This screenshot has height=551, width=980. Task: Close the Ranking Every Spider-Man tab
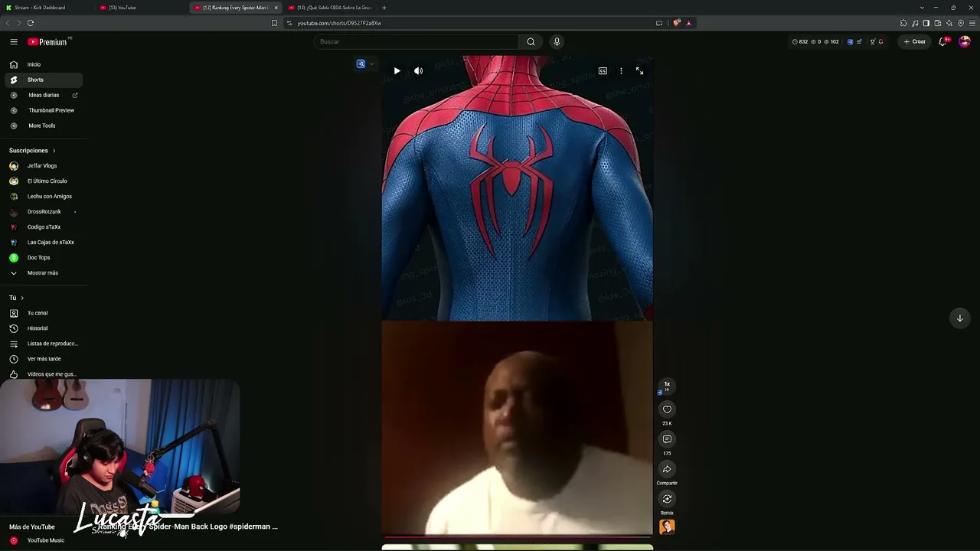[x=276, y=8]
